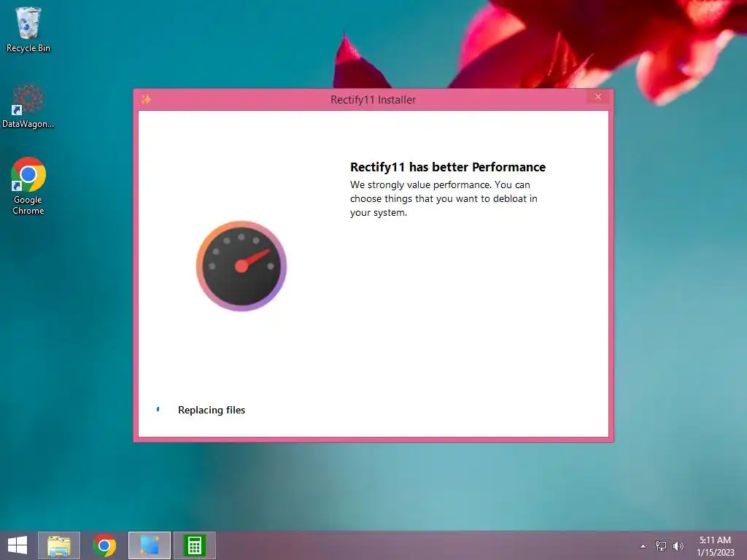
Task: Select the DataWagon desktop shortcut
Action: point(28,106)
